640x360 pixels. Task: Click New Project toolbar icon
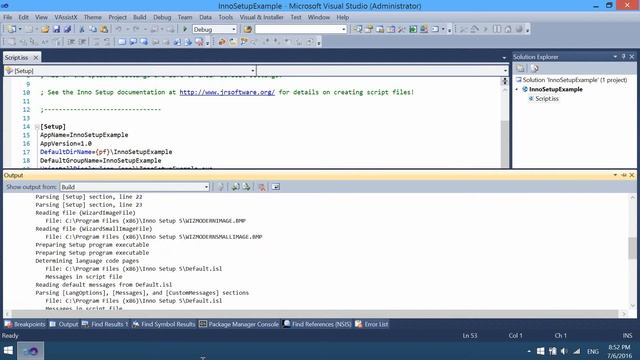coord(12,29)
